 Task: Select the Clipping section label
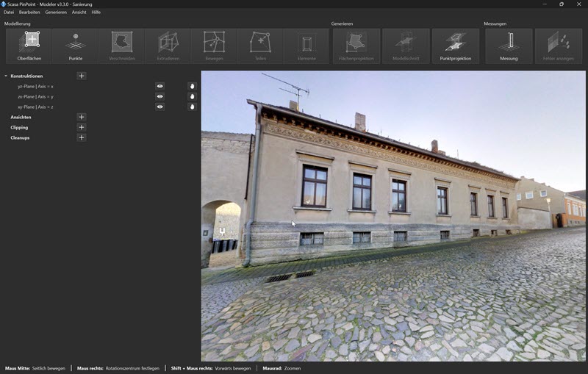click(x=19, y=127)
